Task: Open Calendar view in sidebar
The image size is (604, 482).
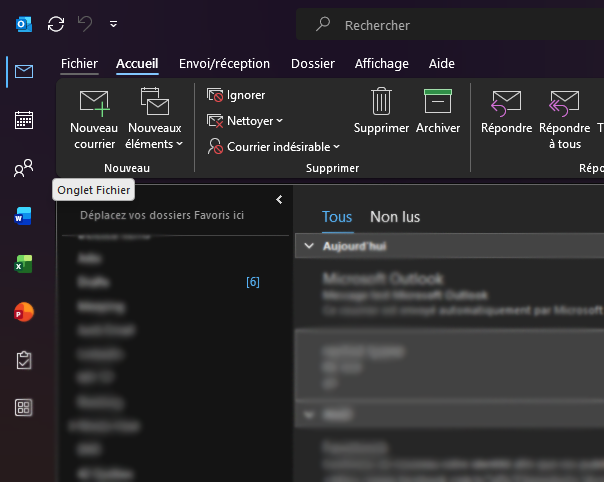Action: click(x=24, y=120)
